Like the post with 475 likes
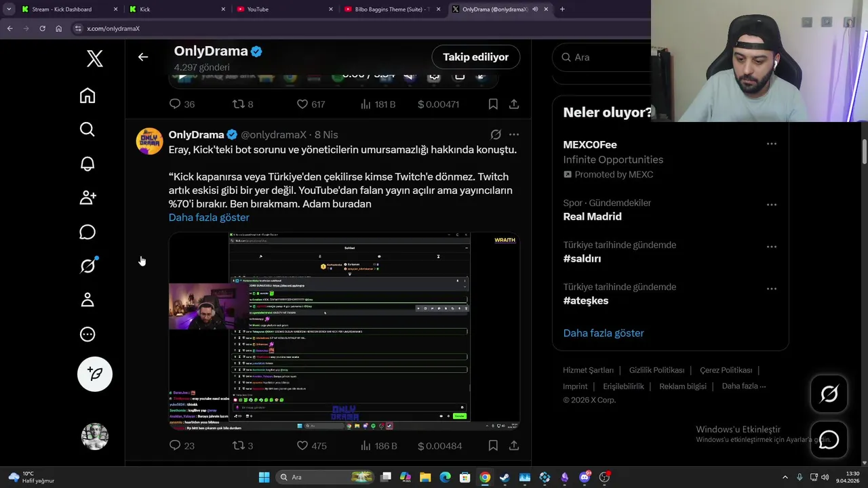The height and width of the screenshot is (488, 868). coord(311,446)
